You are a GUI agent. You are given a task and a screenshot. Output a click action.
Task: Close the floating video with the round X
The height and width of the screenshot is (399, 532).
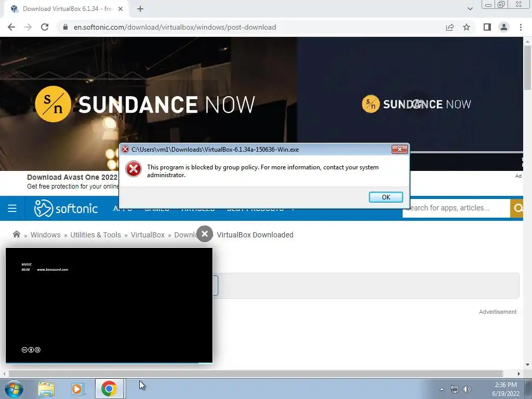click(205, 234)
